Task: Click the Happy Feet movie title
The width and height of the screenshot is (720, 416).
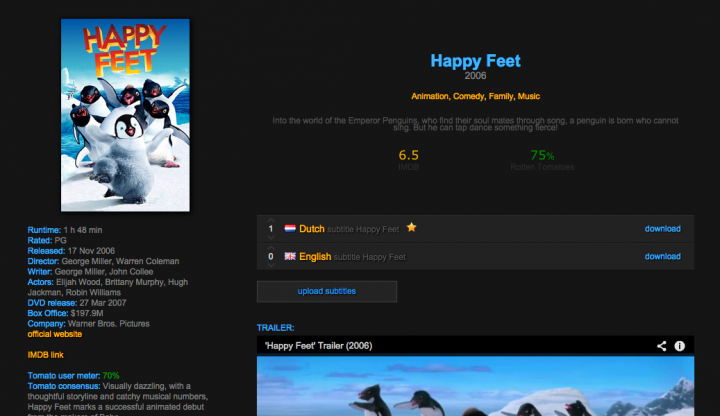Action: pos(475,61)
